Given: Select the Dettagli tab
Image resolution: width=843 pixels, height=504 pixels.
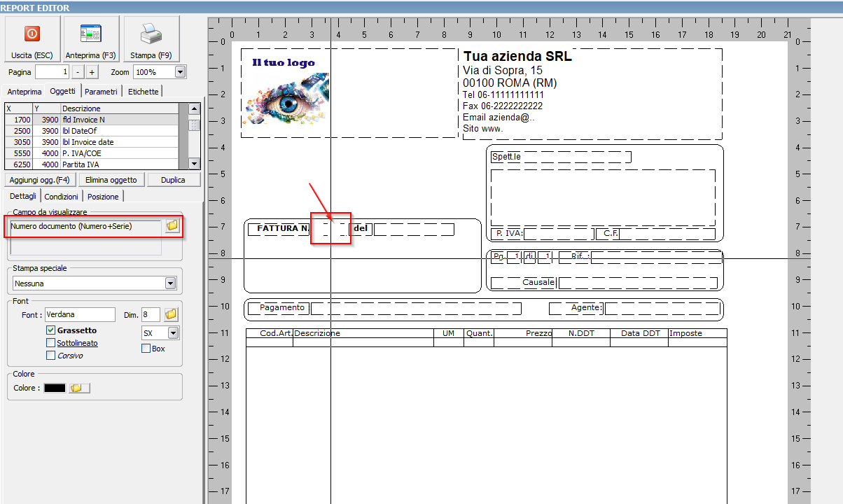Looking at the screenshot, I should click(x=23, y=196).
